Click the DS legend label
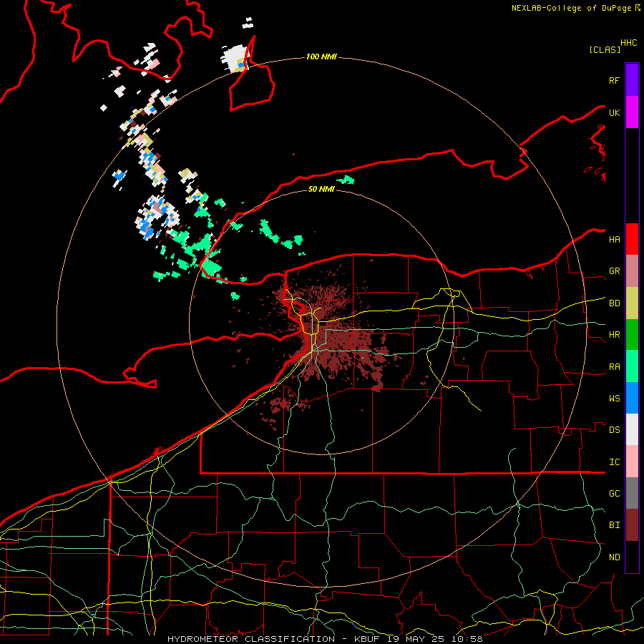This screenshot has width=644, height=644. tap(614, 430)
